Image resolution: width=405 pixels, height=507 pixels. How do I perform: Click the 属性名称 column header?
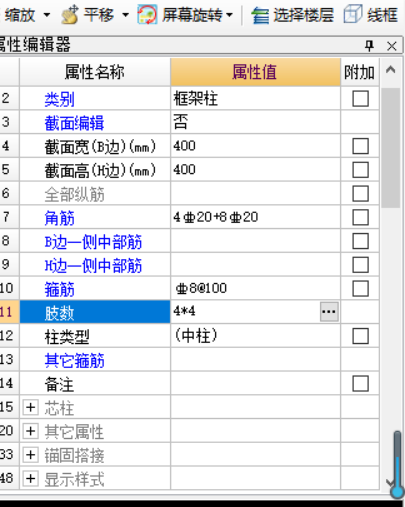click(x=95, y=72)
